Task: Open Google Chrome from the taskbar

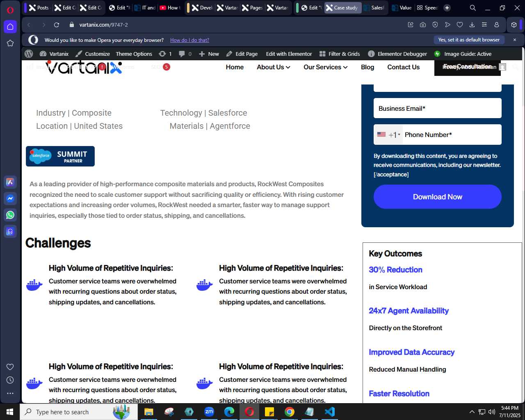Action: (x=290, y=412)
